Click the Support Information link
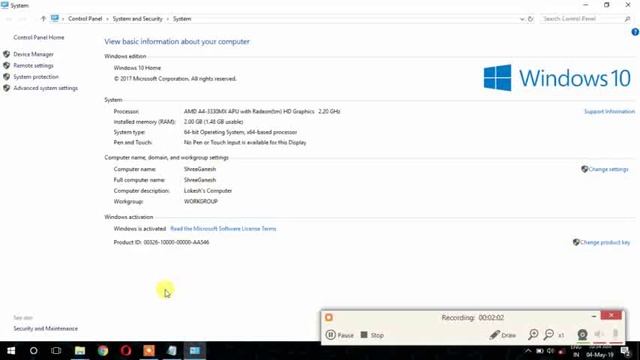The width and height of the screenshot is (640, 360). click(x=609, y=111)
